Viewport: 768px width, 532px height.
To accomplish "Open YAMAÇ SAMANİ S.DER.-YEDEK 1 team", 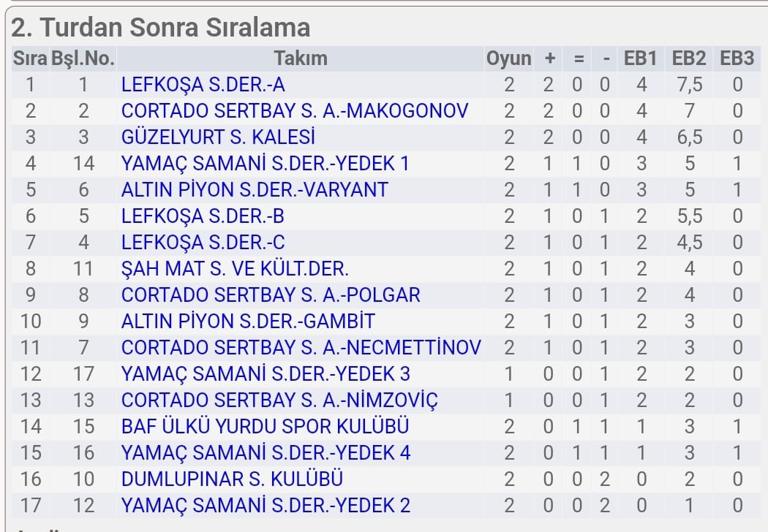I will click(265, 164).
